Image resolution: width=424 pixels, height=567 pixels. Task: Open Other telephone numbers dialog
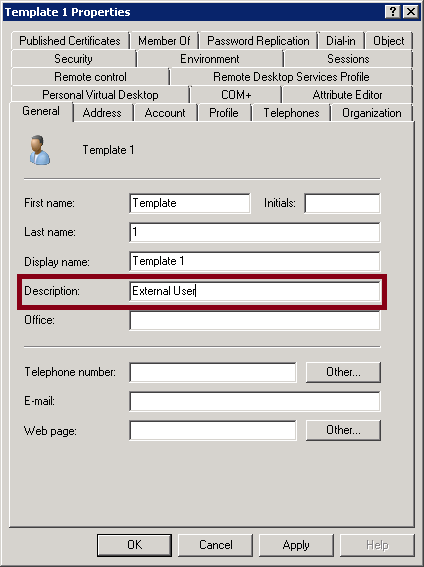343,372
